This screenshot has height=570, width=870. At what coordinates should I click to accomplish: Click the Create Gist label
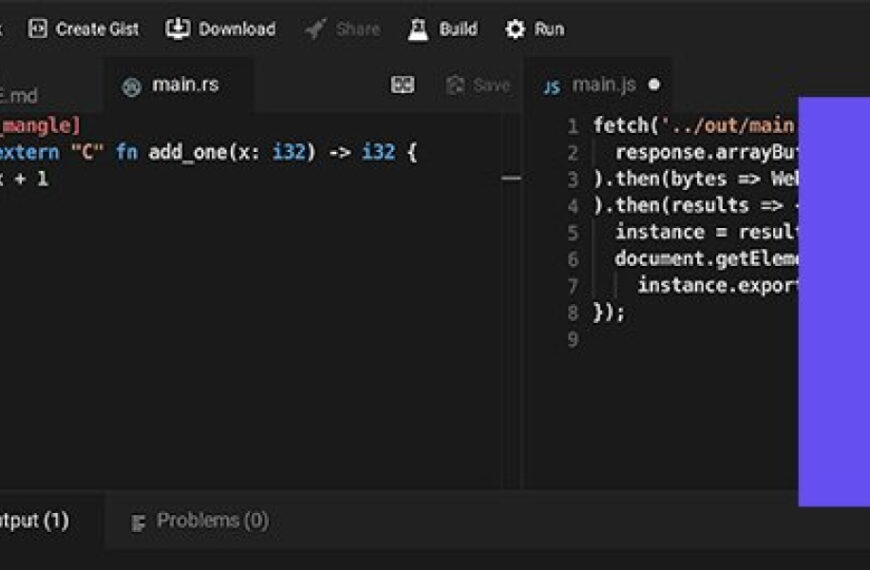[x=97, y=29]
